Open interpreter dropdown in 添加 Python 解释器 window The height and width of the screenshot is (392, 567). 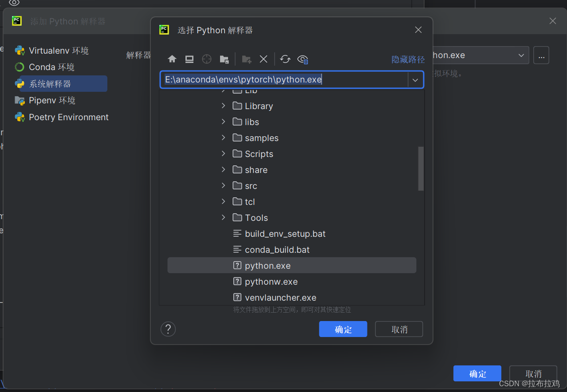coord(521,55)
